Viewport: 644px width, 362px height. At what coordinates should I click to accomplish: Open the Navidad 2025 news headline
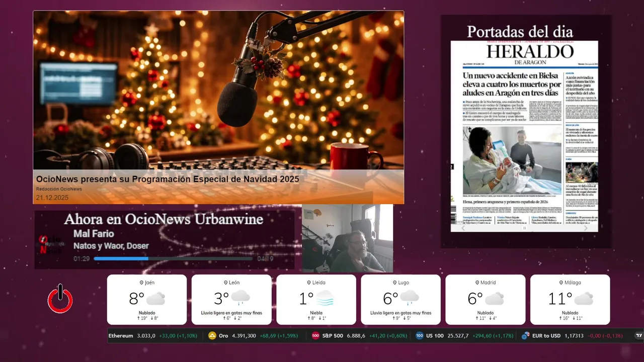[168, 179]
